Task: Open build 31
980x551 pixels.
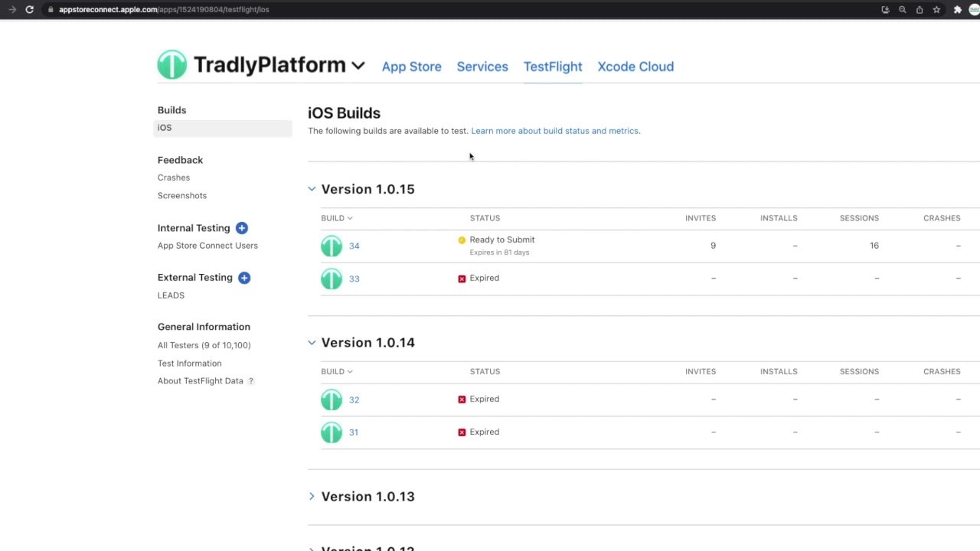Action: (353, 432)
